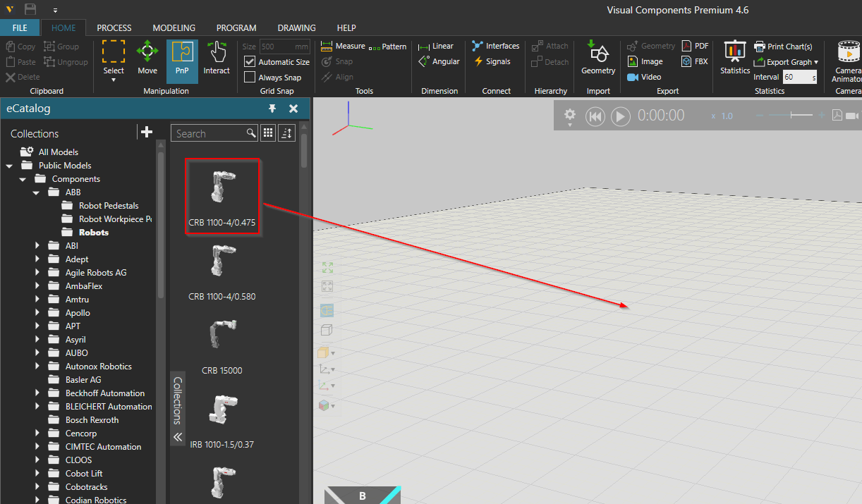Fit the view using the zoom-to-fit icon
The width and height of the screenshot is (862, 504).
point(327,267)
